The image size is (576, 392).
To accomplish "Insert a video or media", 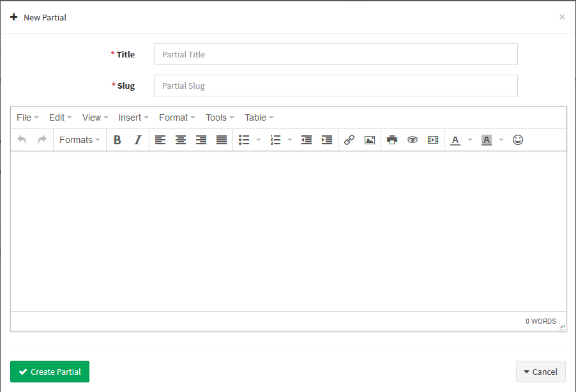I will point(433,140).
